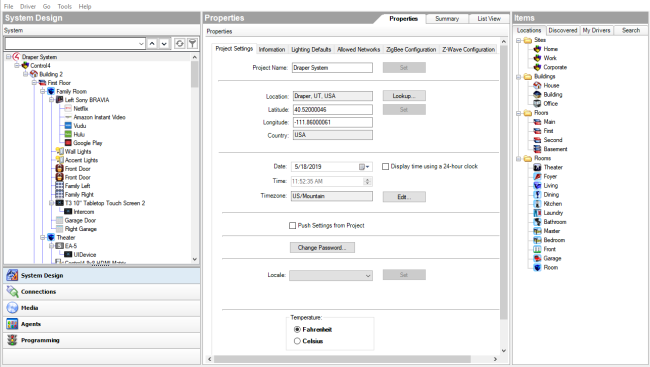Select the Vudu app icon

point(68,126)
